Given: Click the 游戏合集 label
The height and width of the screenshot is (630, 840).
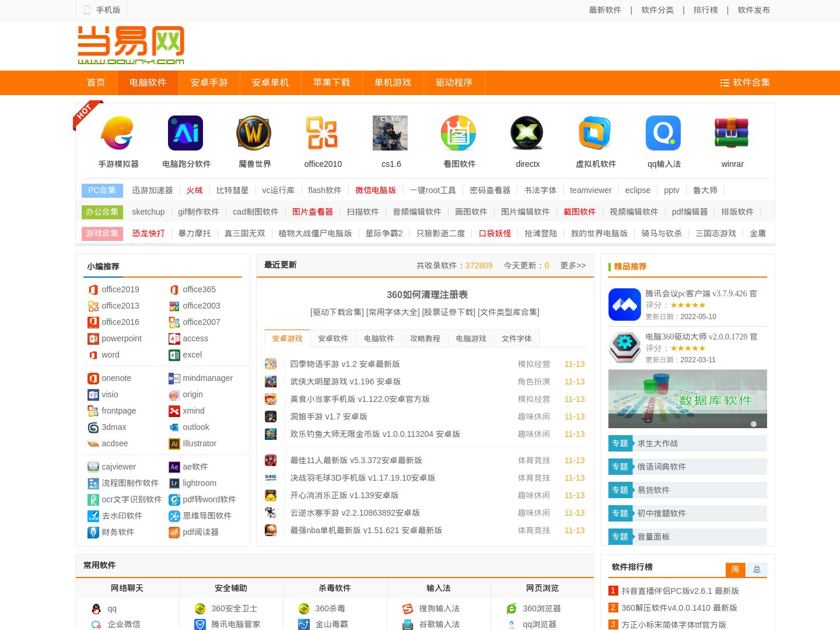Looking at the screenshot, I should 102,233.
